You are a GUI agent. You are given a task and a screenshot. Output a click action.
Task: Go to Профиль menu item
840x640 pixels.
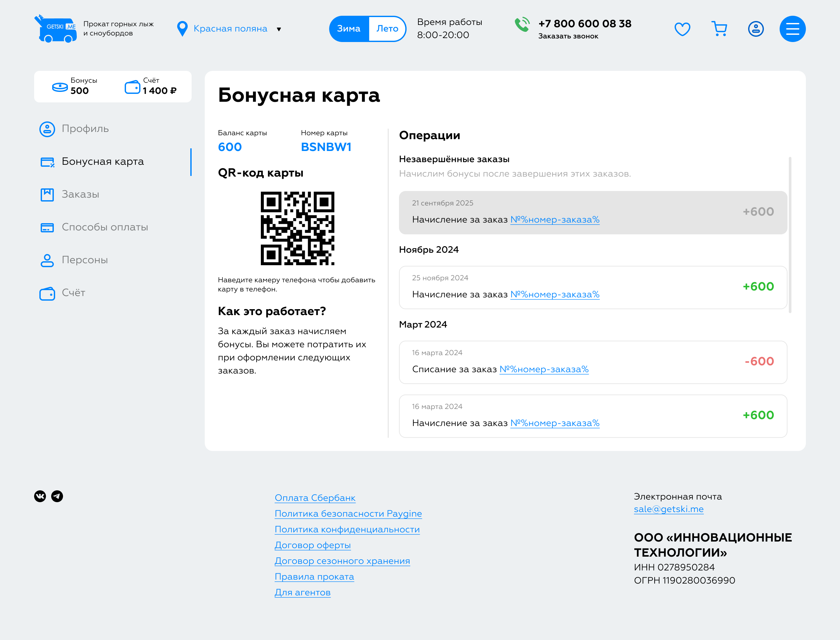point(85,129)
